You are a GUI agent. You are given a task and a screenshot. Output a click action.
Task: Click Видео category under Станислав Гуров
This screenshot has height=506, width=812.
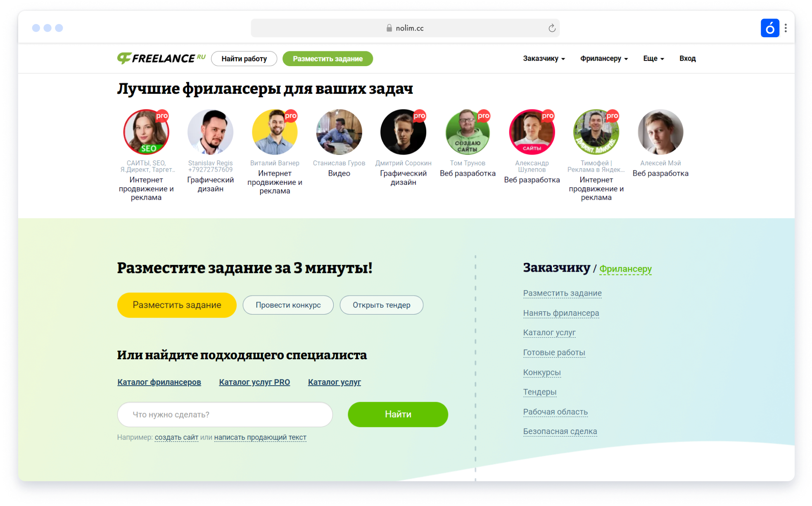pyautogui.click(x=339, y=173)
